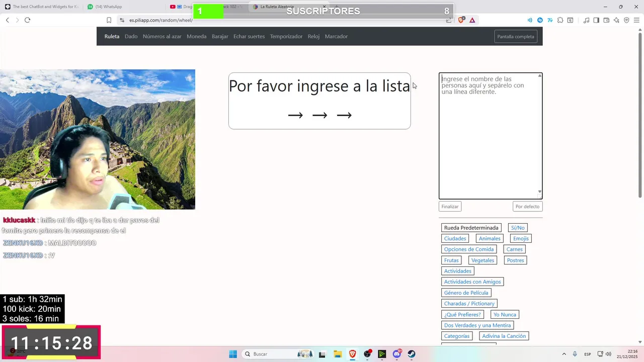
Task: Open the Barajar menu item
Action: [x=220, y=36]
